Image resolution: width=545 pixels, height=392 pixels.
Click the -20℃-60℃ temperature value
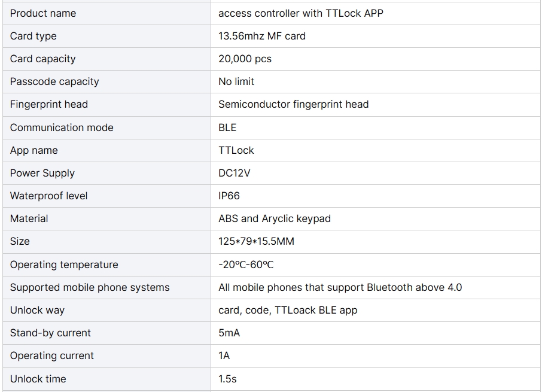246,265
